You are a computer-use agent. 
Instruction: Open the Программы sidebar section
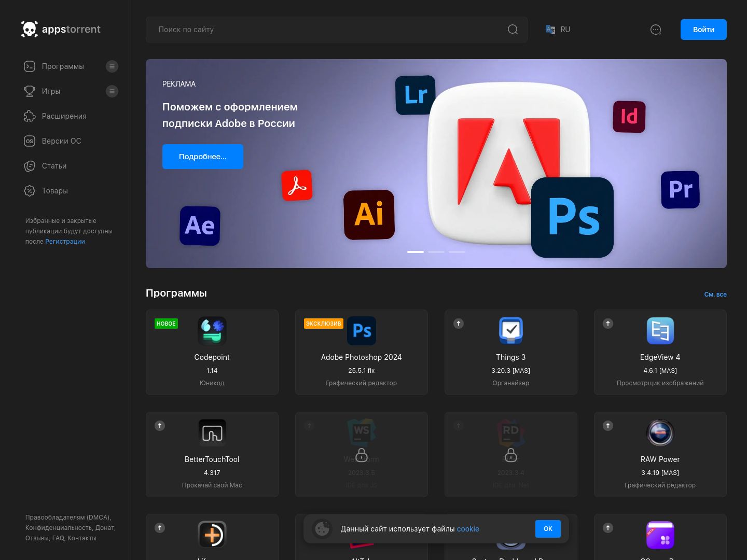point(63,66)
